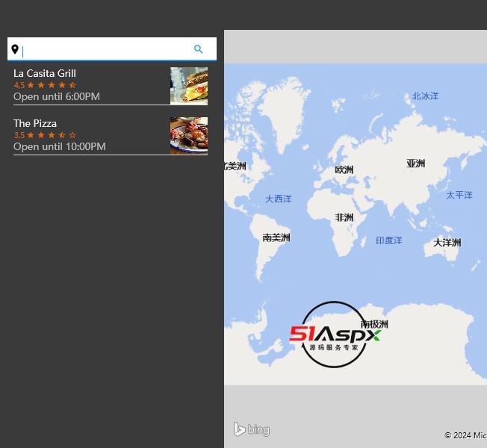View The Pizza food thumbnail
Screen dimensions: 487x448
(x=189, y=136)
